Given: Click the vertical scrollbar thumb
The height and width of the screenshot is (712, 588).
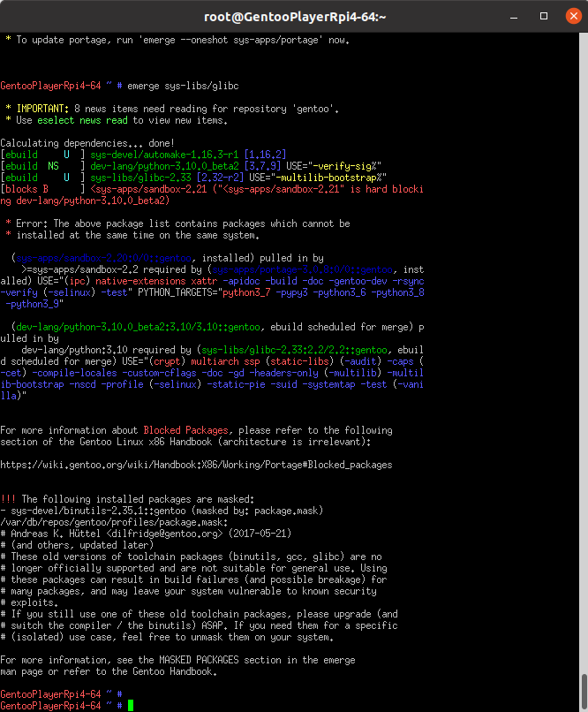Looking at the screenshot, I should pos(584,691).
